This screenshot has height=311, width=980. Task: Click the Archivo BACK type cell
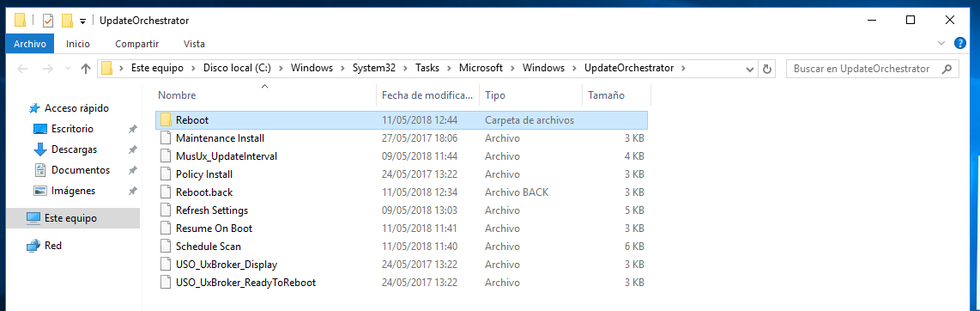click(517, 192)
